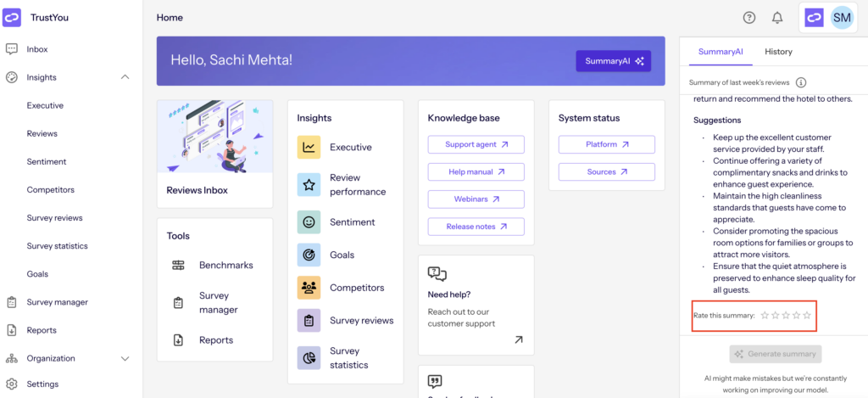The width and height of the screenshot is (868, 398).
Task: Click the Organization hierarchy icon in sidebar
Action: (x=12, y=359)
